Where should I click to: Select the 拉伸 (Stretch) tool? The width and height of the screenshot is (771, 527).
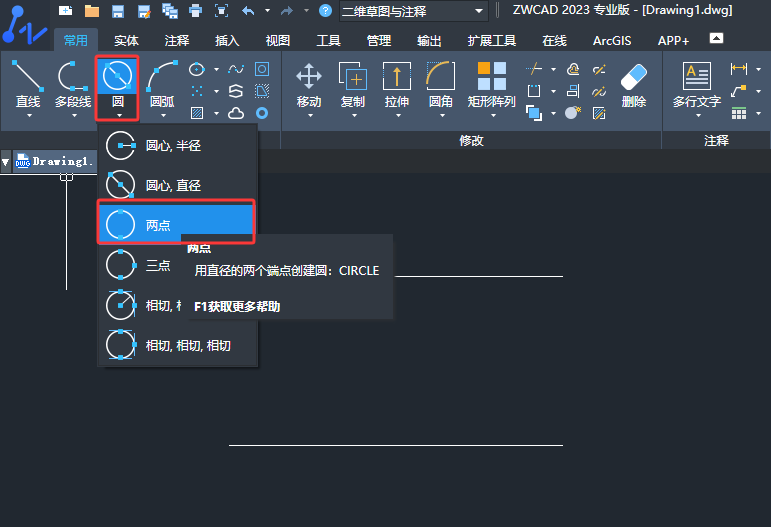point(397,84)
